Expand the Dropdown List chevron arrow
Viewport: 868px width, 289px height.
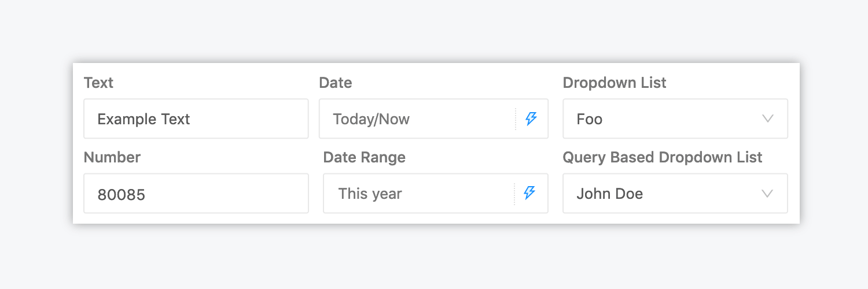pyautogui.click(x=768, y=119)
